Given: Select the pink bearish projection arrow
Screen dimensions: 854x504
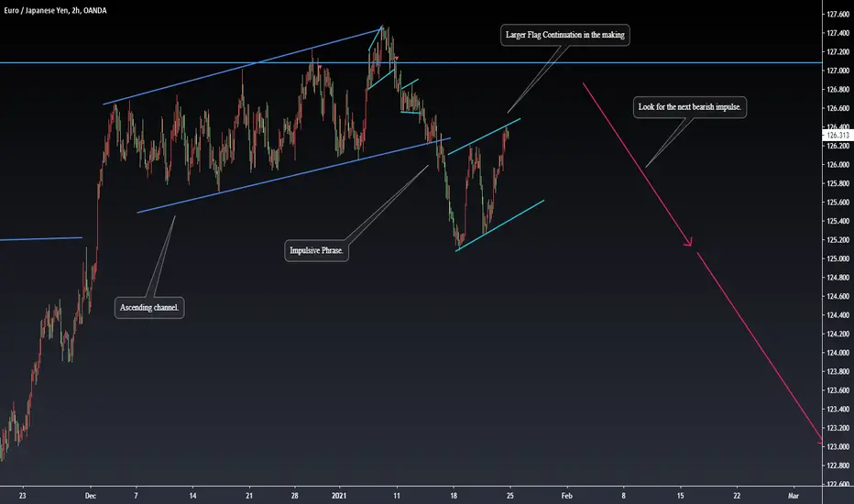Looking at the screenshot, I should tap(637, 165).
